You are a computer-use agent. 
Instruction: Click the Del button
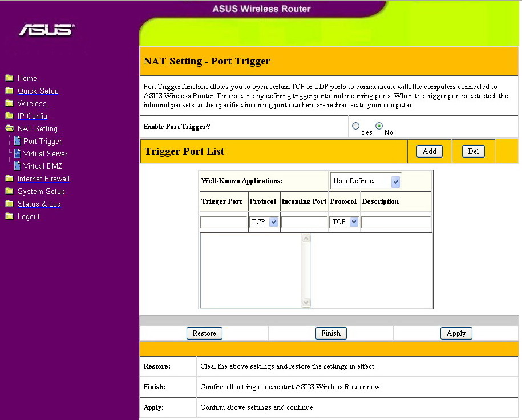tap(474, 151)
